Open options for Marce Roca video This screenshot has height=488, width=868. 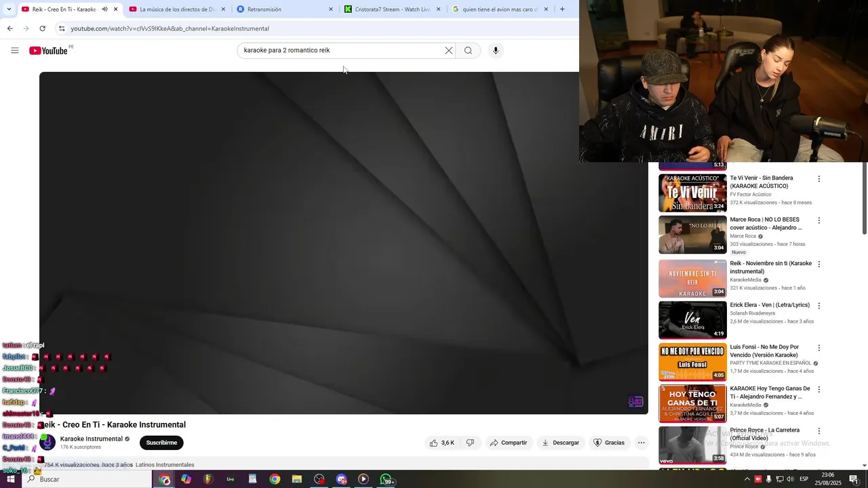tap(818, 220)
